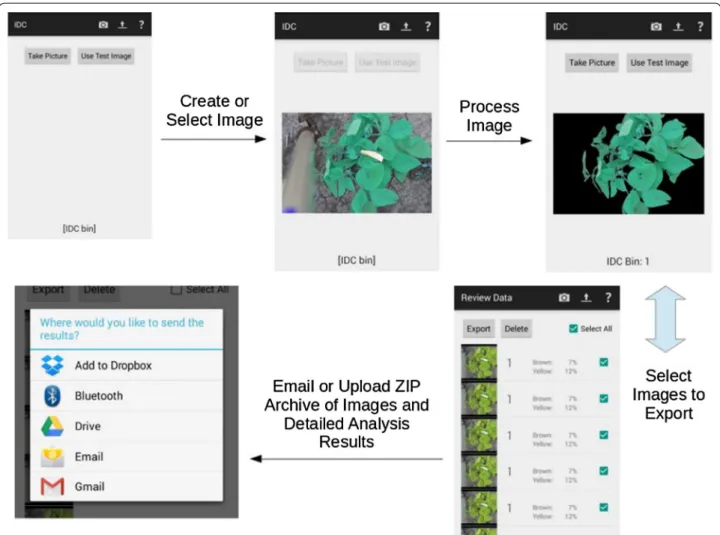This screenshot has width=720, height=535.
Task: Uncheck the fourth result row checkbox
Action: (604, 471)
